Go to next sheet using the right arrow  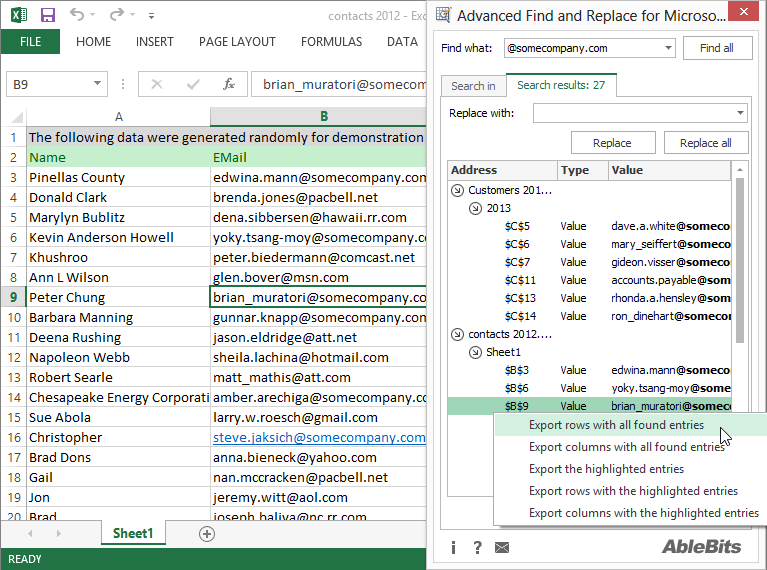click(x=59, y=533)
